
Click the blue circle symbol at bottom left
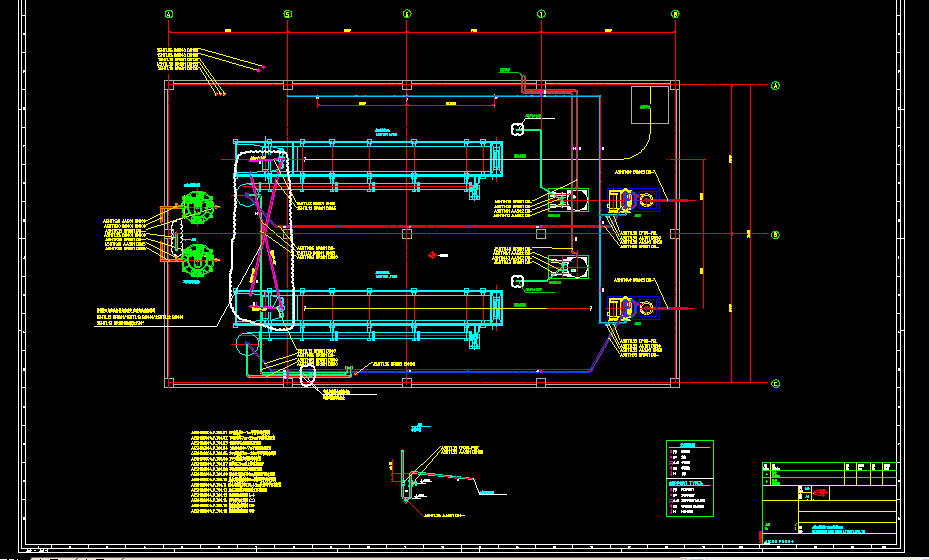coord(246,345)
